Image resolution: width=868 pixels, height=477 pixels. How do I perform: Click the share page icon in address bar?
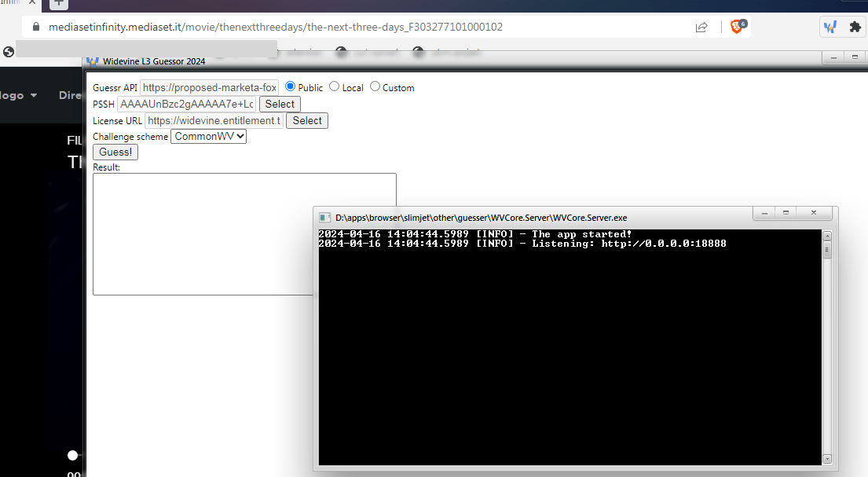[701, 27]
